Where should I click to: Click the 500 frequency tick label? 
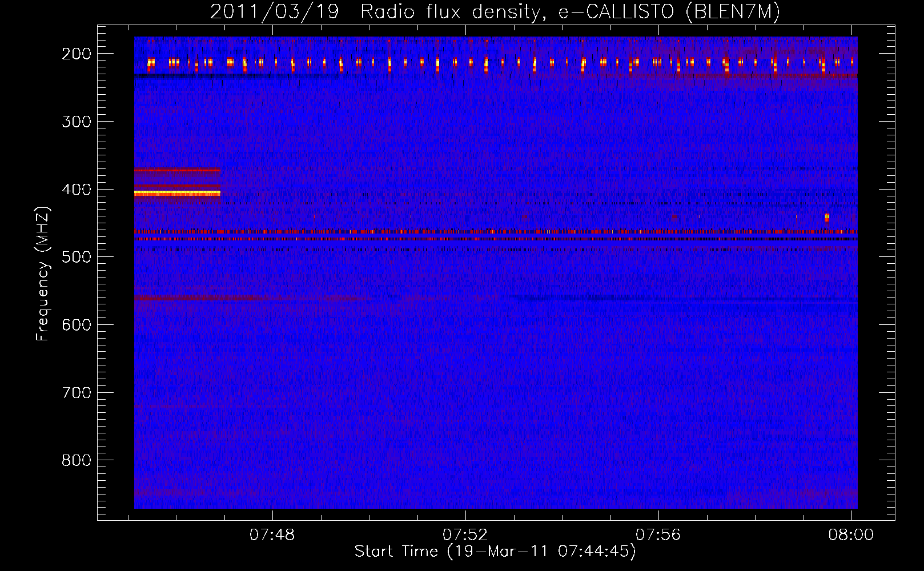pyautogui.click(x=77, y=257)
